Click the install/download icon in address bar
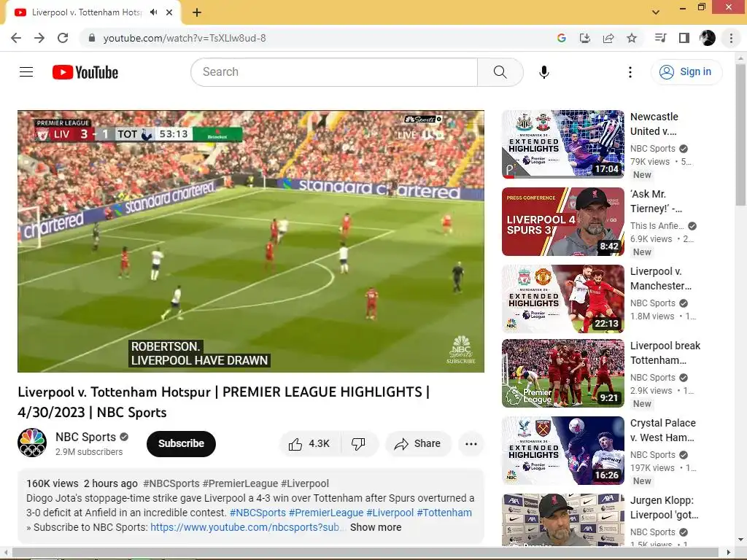This screenshot has width=747, height=560. pos(585,38)
